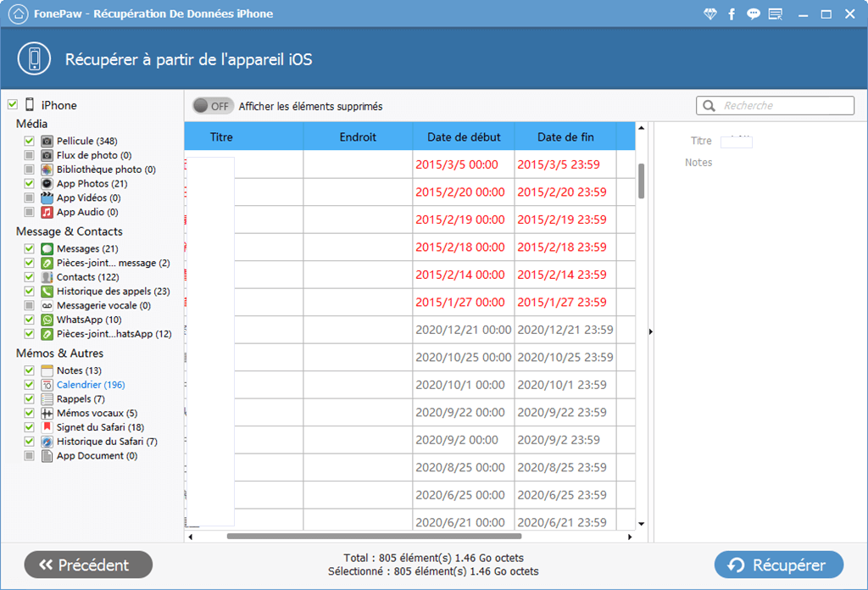
Task: Click the table's scroll down arrow
Action: tap(641, 524)
